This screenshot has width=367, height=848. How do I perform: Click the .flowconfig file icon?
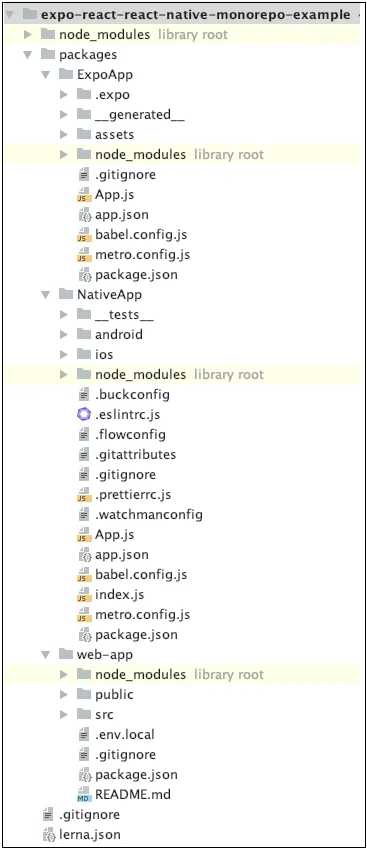pos(84,435)
